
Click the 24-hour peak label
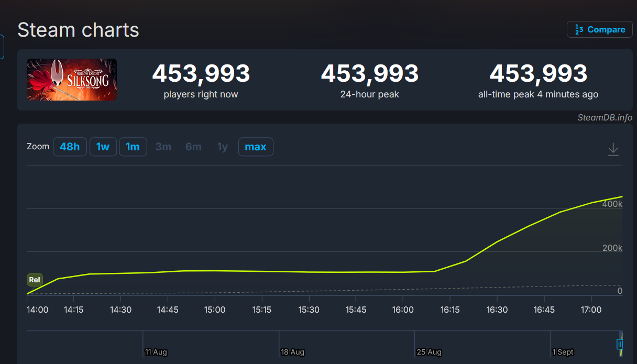point(370,94)
